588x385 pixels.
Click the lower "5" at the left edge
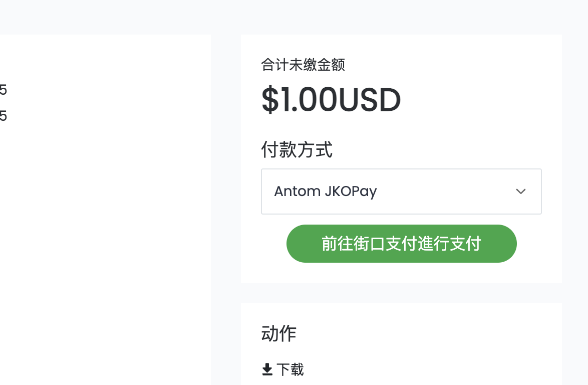pos(3,116)
